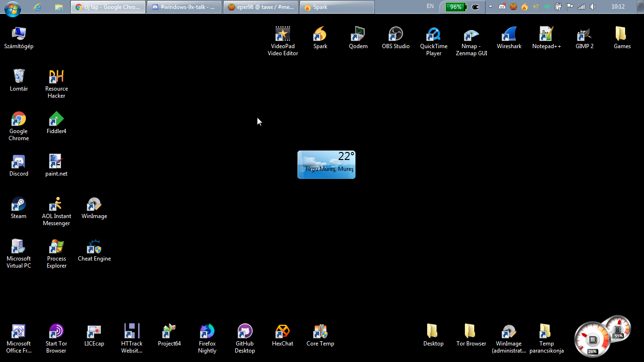Image resolution: width=644 pixels, height=362 pixels.
Task: Switch to the Új lap Google Chrome window
Action: tap(108, 7)
